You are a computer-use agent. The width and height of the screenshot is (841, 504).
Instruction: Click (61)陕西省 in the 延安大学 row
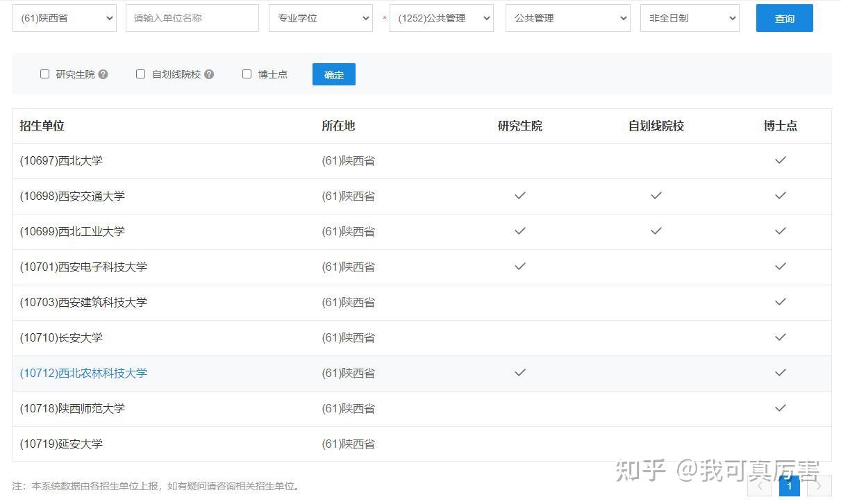tap(348, 444)
